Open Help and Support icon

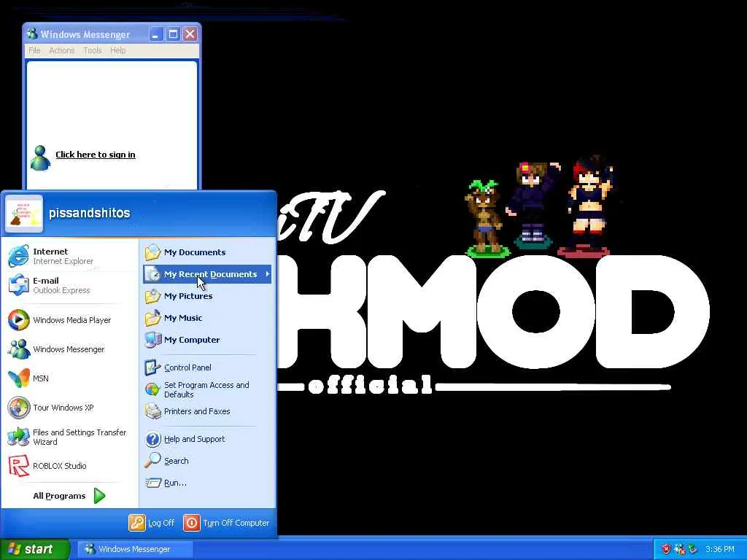point(153,439)
